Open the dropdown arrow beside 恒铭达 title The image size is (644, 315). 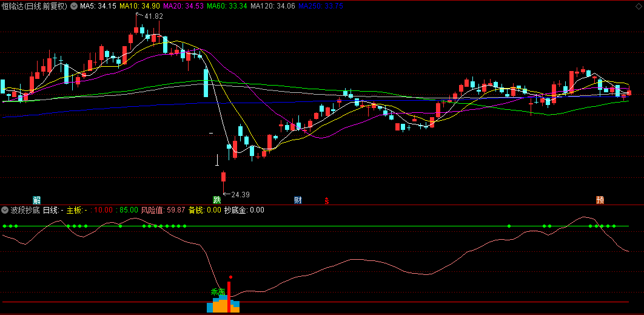pyautogui.click(x=73, y=7)
